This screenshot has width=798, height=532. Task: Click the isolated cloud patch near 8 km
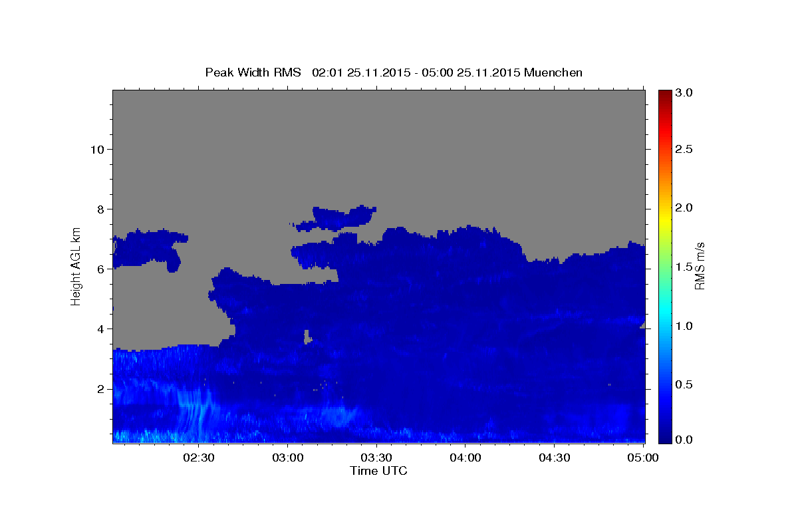coord(336,217)
